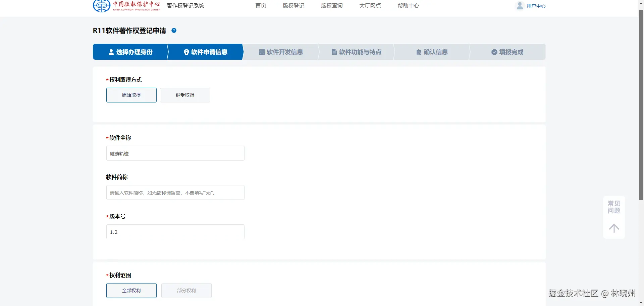
Task: Open the 版权查询 navigation menu
Action: point(332,6)
